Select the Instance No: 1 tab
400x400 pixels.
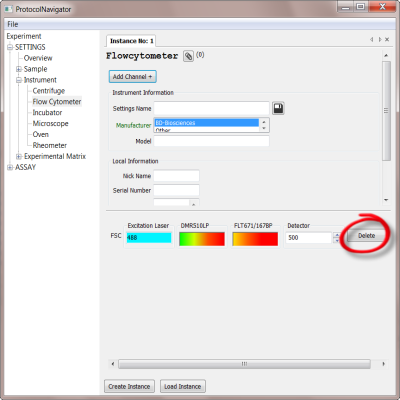click(x=131, y=41)
